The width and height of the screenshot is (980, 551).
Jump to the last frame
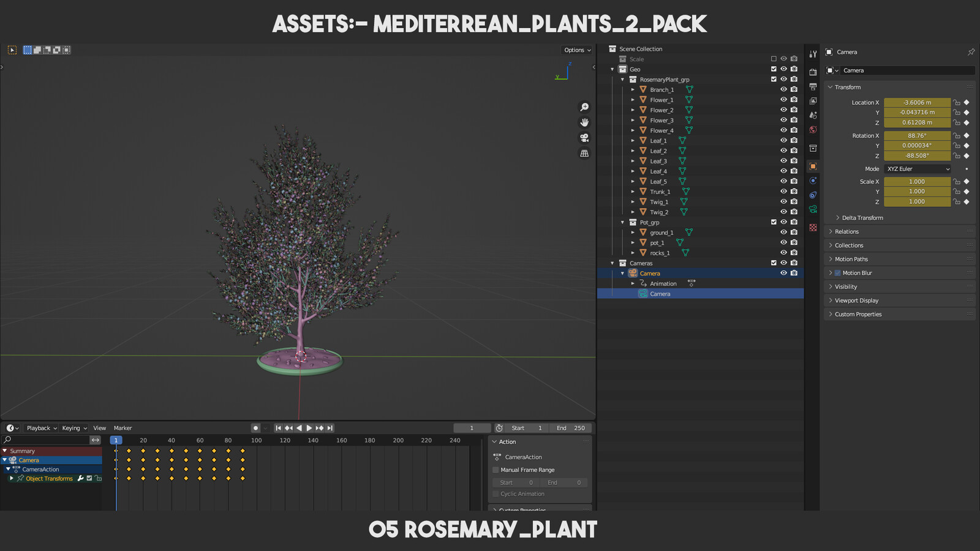(x=330, y=428)
